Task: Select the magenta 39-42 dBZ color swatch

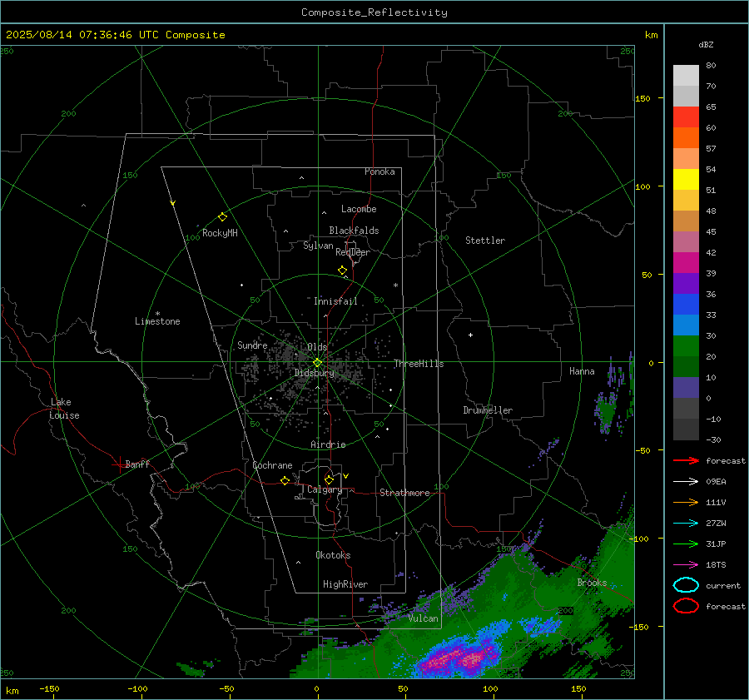Action: point(686,263)
